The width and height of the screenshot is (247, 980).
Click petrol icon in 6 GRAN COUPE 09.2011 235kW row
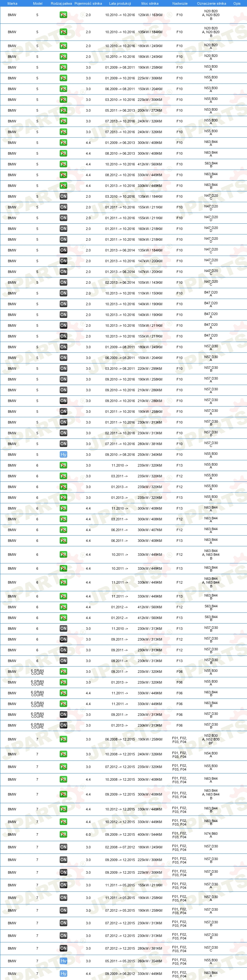tap(63, 672)
